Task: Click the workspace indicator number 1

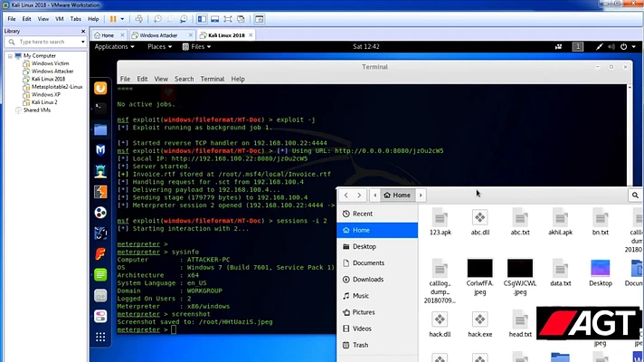Action: click(x=577, y=47)
